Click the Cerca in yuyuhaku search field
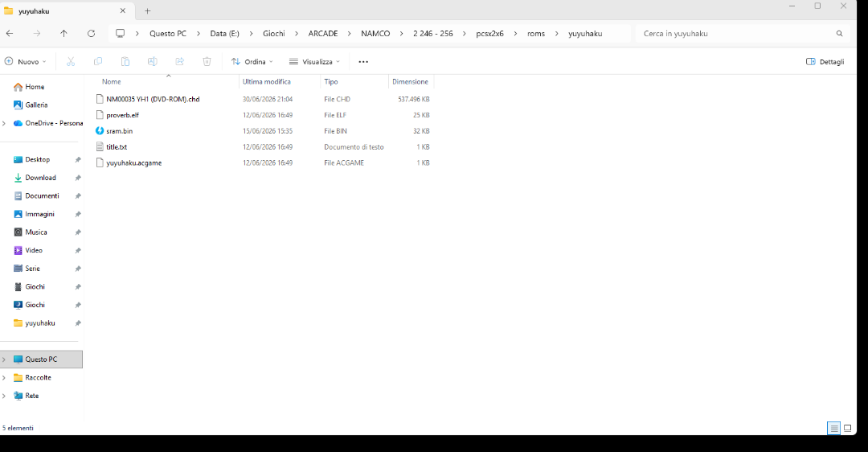 pos(743,34)
